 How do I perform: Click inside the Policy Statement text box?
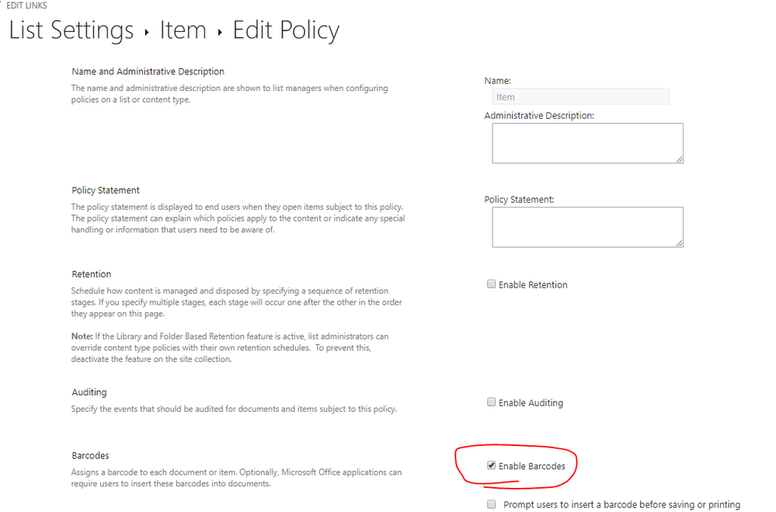(x=587, y=226)
